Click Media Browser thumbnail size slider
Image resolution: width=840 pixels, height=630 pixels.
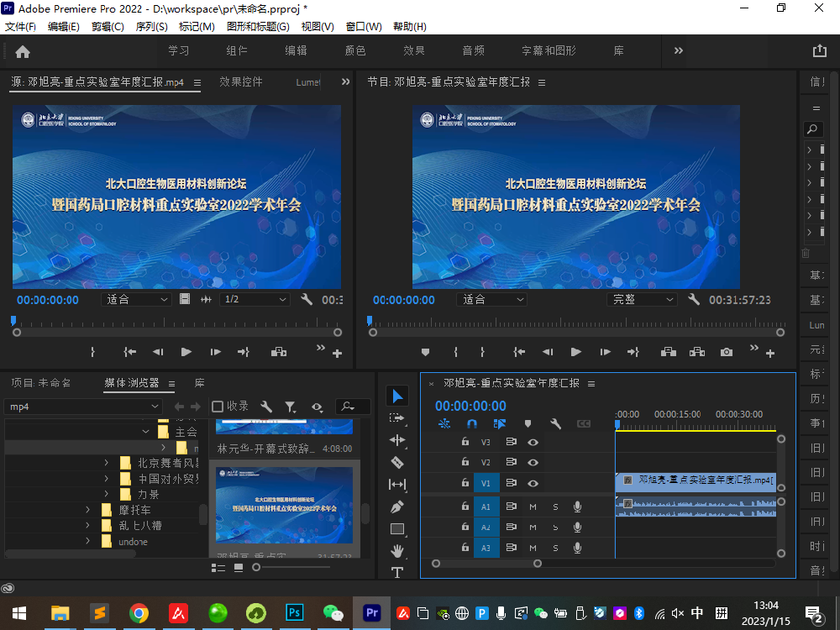(x=256, y=567)
